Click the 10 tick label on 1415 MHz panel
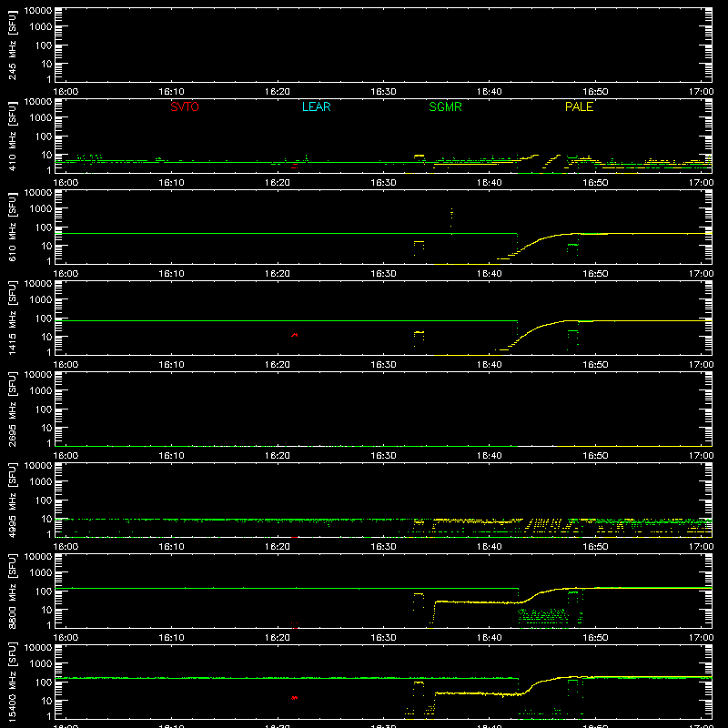The height and width of the screenshot is (728, 728). 46,337
